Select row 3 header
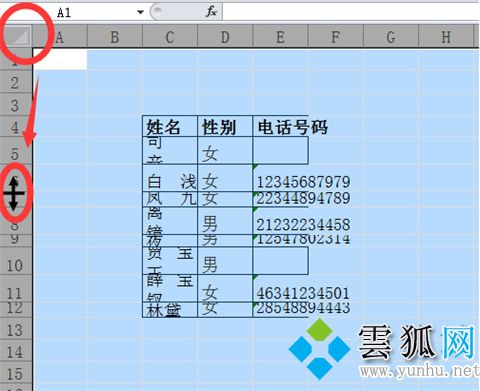480x391 pixels. (x=16, y=105)
